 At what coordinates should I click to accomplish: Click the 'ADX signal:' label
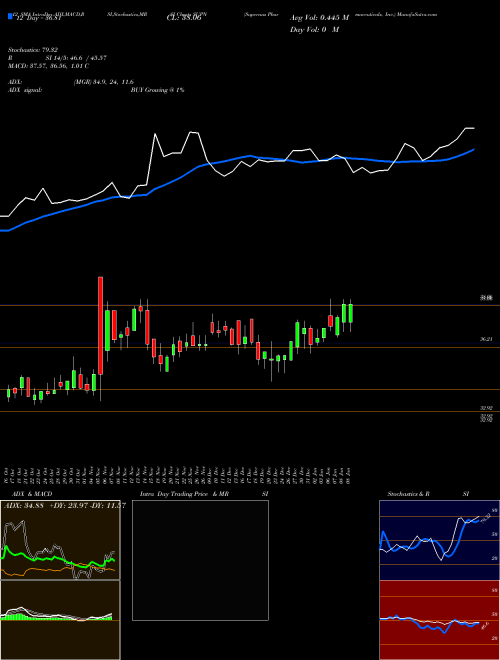pos(24,90)
